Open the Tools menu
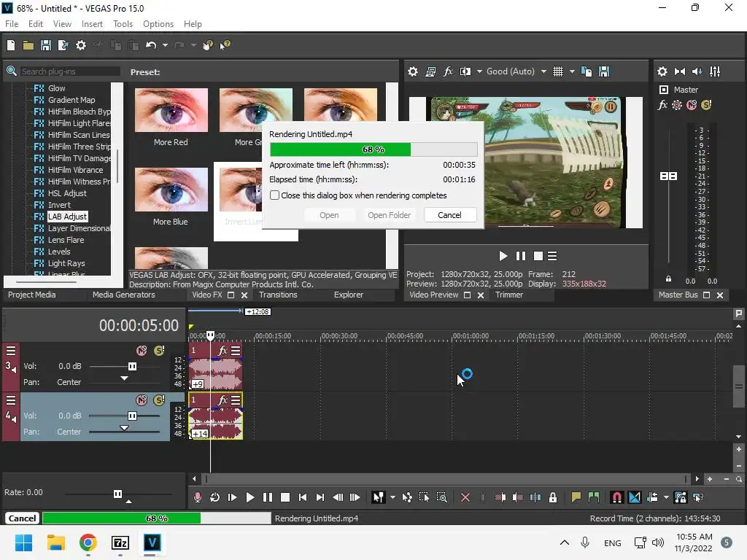The width and height of the screenshot is (747, 560). click(x=123, y=24)
